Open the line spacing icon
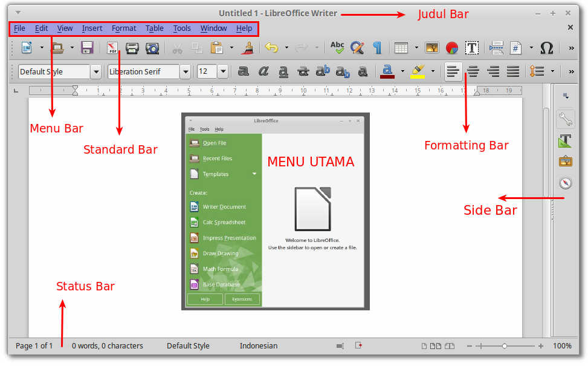 537,71
